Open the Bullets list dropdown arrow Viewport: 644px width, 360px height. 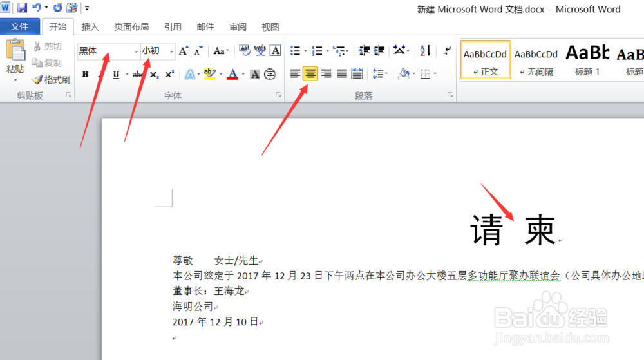305,51
